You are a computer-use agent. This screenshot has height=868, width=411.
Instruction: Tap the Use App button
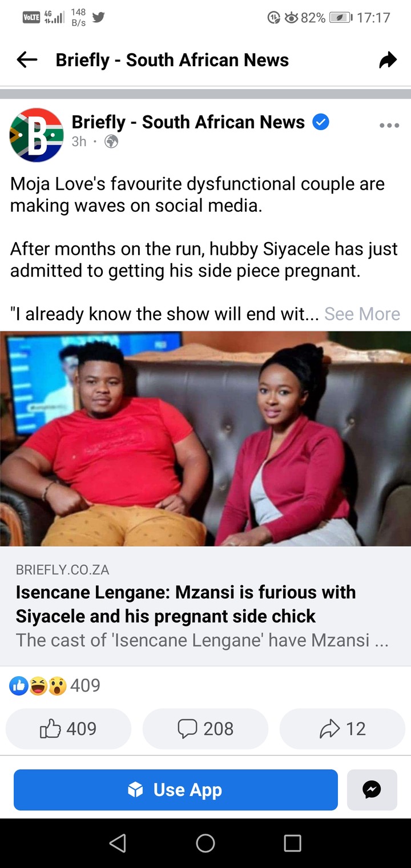(176, 790)
